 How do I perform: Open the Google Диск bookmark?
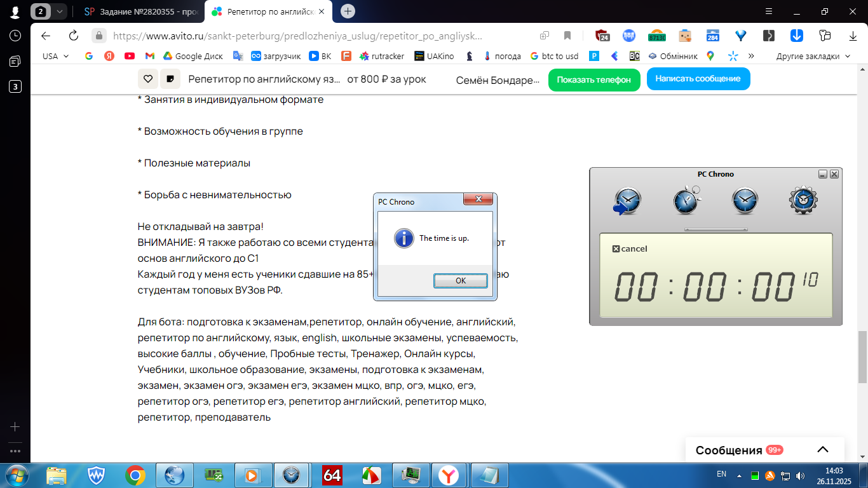pyautogui.click(x=193, y=56)
